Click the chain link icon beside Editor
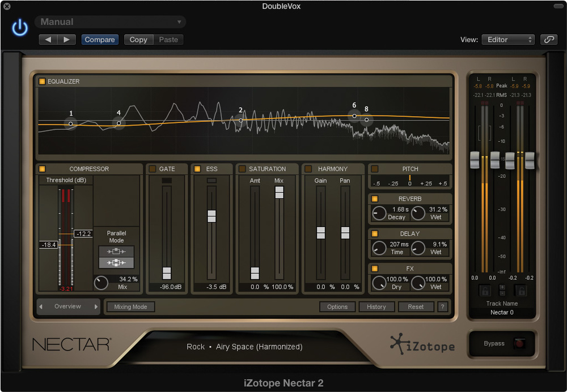This screenshot has height=392, width=567. click(548, 40)
